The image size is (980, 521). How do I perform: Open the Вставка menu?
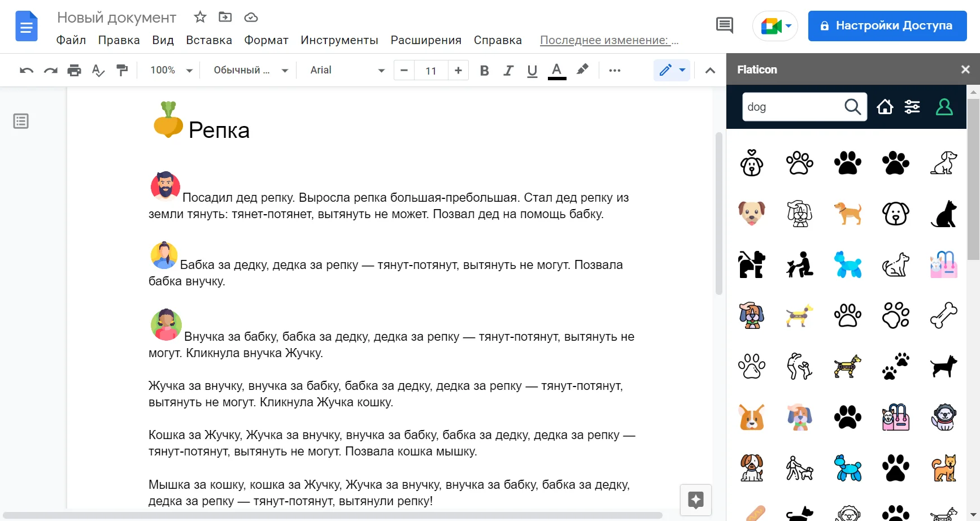[209, 40]
